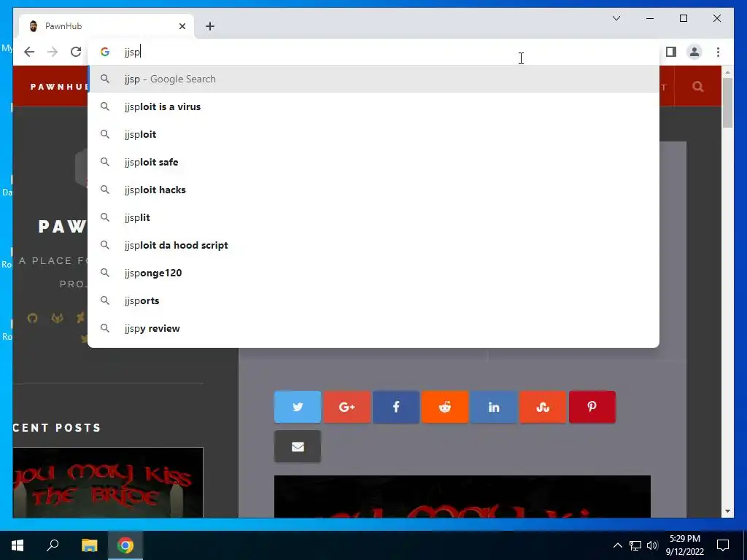Open the main post's featured image
747x560 pixels.
click(462, 497)
